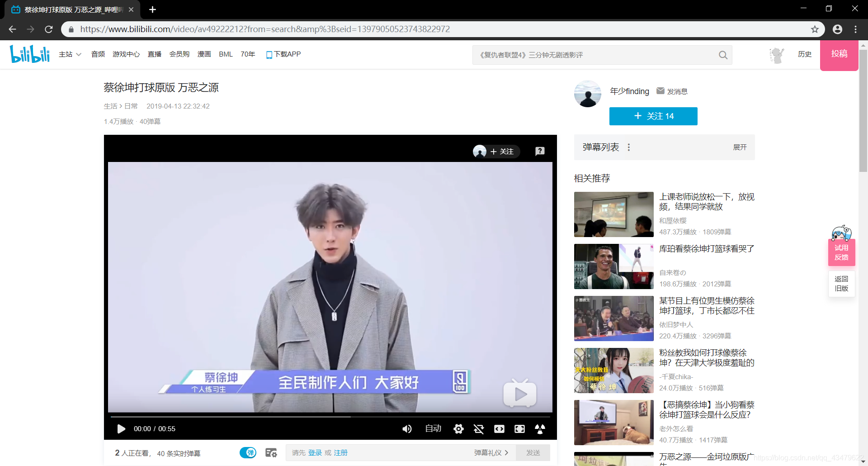Open the 直播 nav item
This screenshot has height=466, width=868.
pos(155,54)
